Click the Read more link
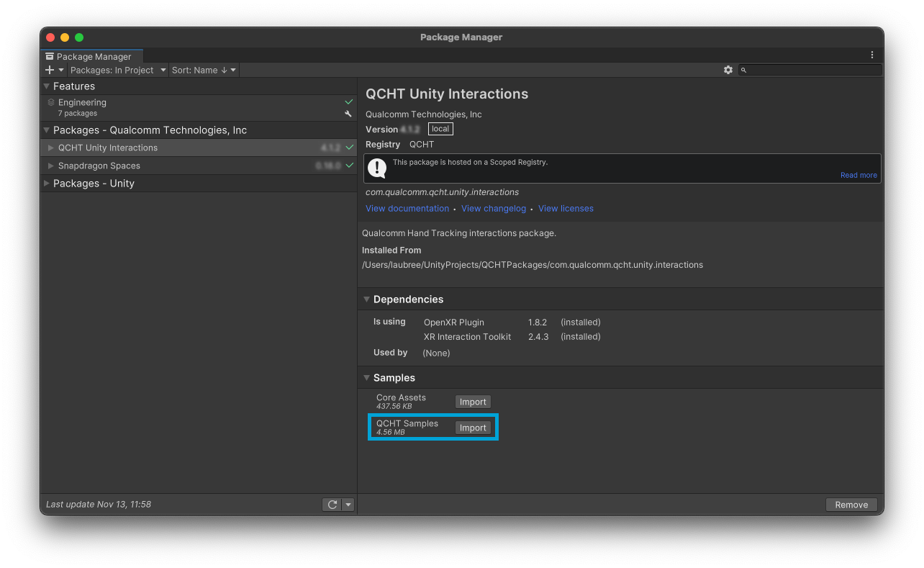Screen dimensions: 924x568 [x=859, y=175]
